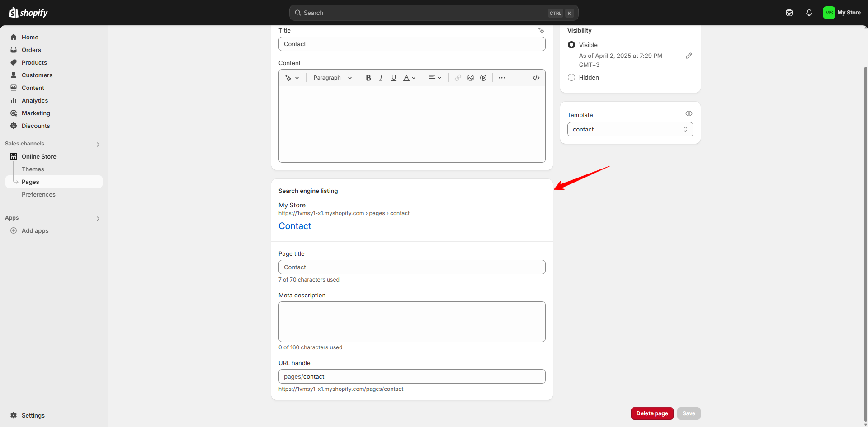
Task: Open the Contact search listing preview link
Action: tap(294, 226)
